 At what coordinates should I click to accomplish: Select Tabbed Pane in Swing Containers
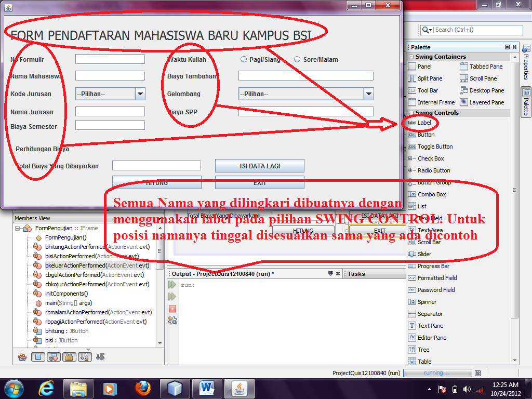483,66
